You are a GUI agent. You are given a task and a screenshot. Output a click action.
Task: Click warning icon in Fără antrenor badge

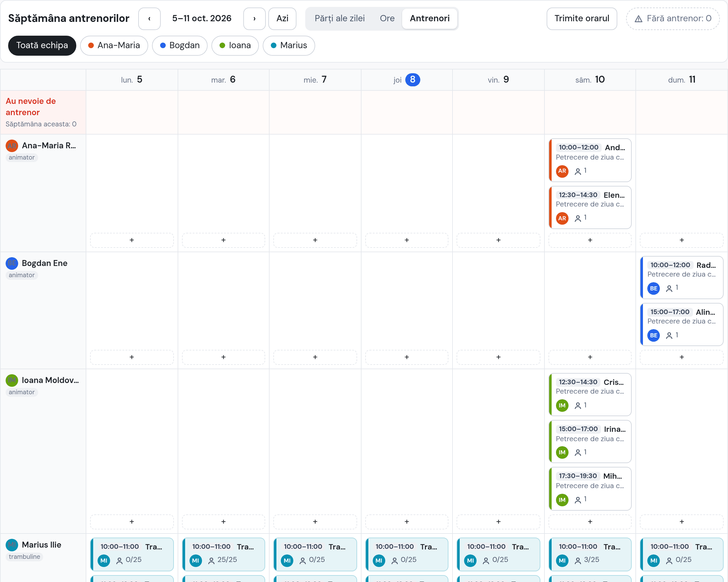coord(638,19)
